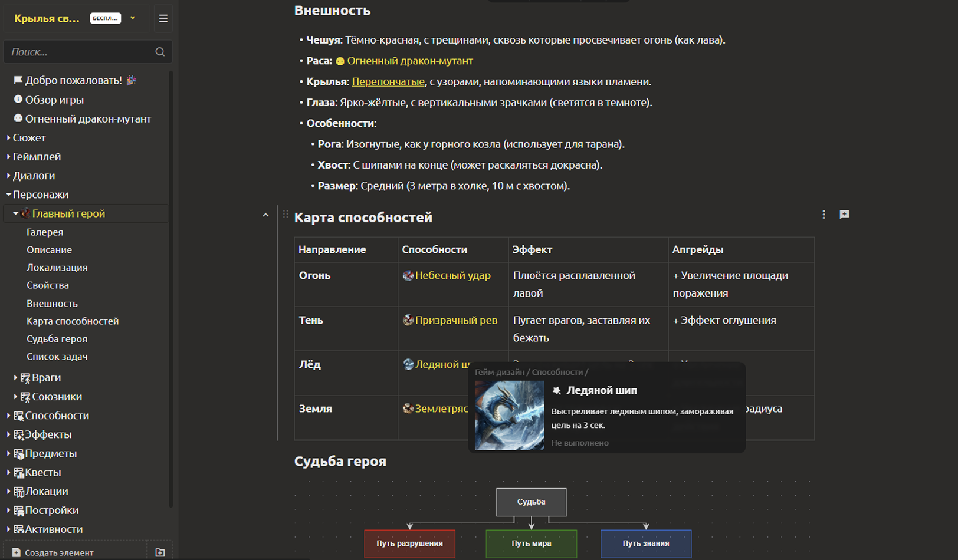Grab the drag handle beside Карта способностей
958x560 pixels.
(x=286, y=215)
